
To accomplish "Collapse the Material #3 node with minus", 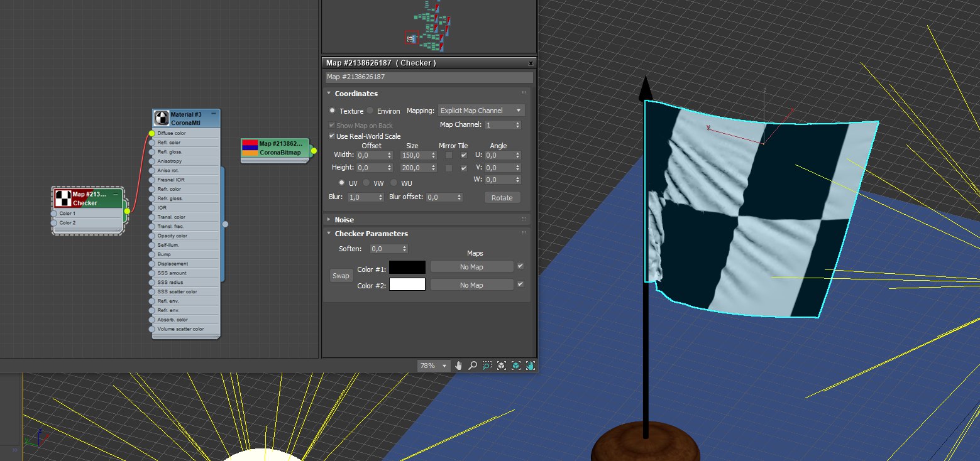I will pos(214,114).
